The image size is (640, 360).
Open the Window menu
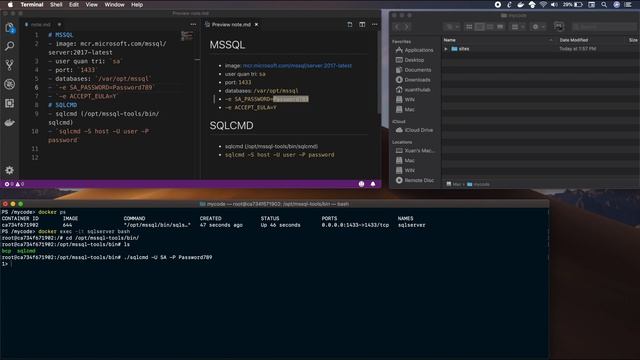114,5
